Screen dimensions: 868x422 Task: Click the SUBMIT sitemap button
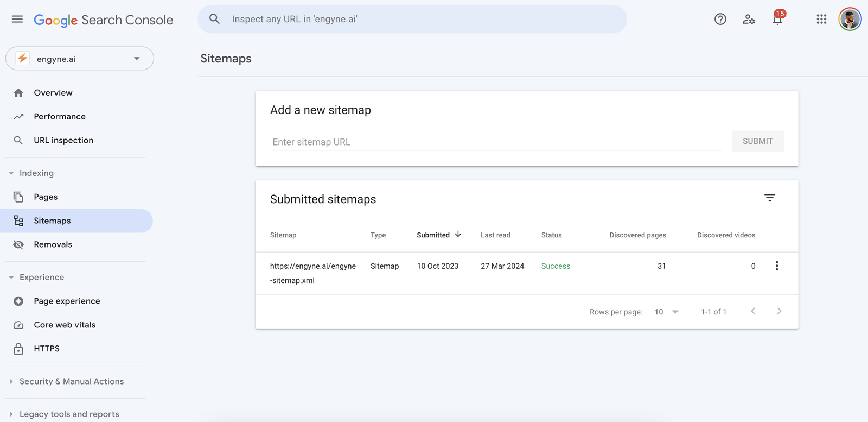click(x=757, y=141)
